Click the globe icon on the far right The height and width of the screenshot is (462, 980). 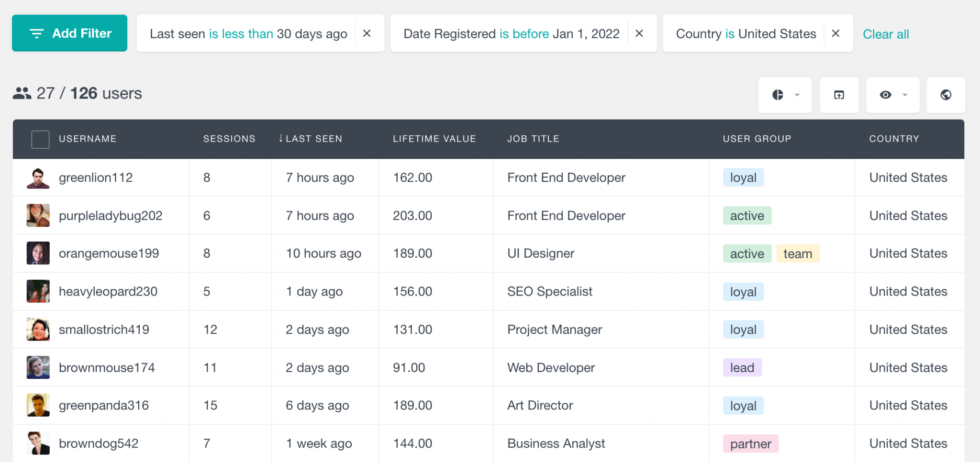click(x=946, y=95)
